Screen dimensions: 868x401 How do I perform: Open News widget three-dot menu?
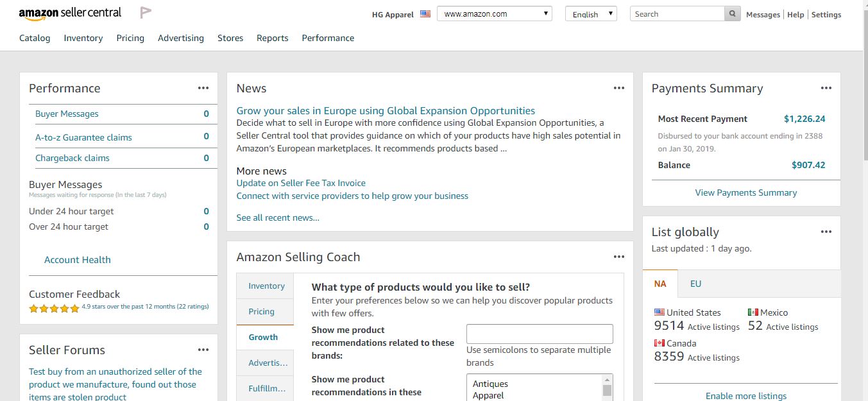click(619, 89)
